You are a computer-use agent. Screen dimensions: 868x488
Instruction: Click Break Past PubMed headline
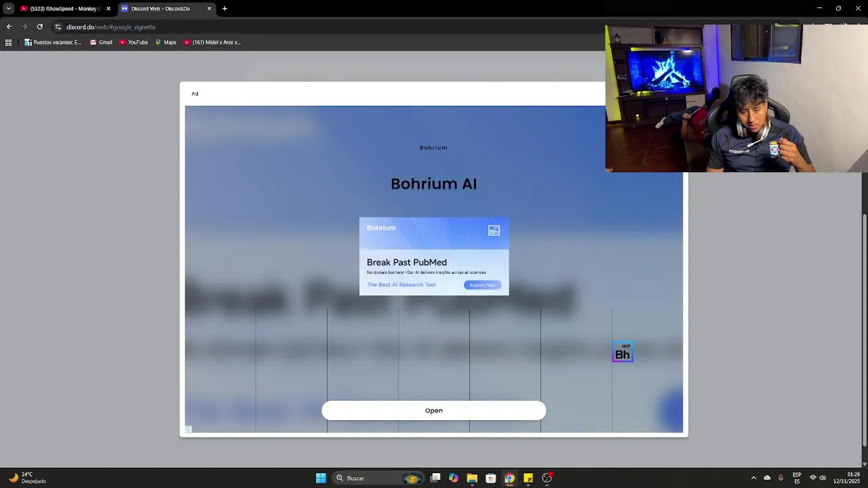(x=407, y=262)
